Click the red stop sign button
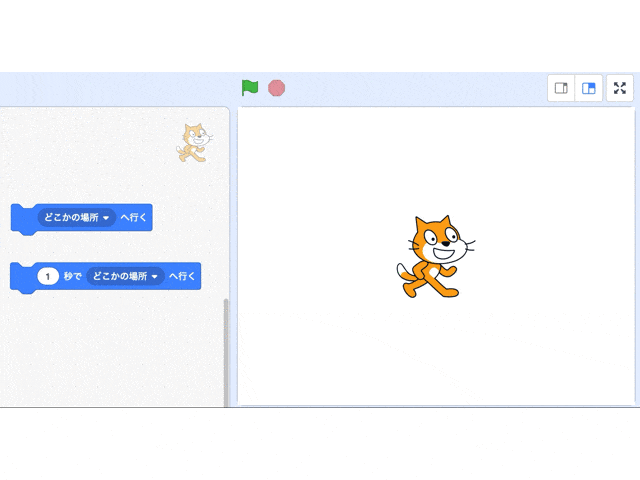The height and width of the screenshot is (480, 640). coord(276,88)
